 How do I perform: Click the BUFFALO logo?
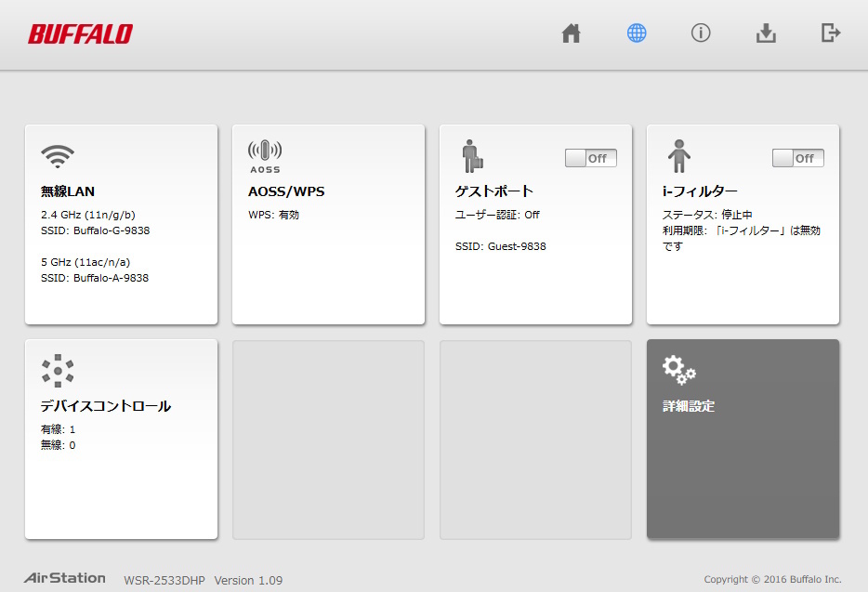[80, 34]
